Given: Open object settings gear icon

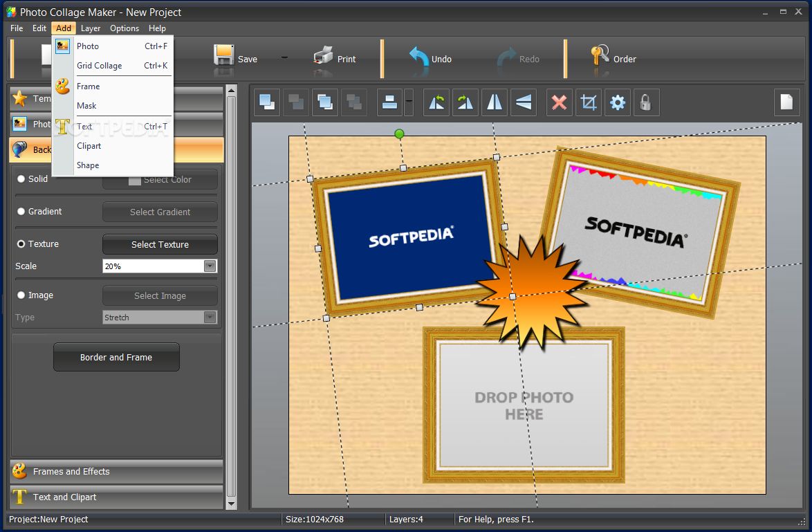Looking at the screenshot, I should (x=617, y=102).
